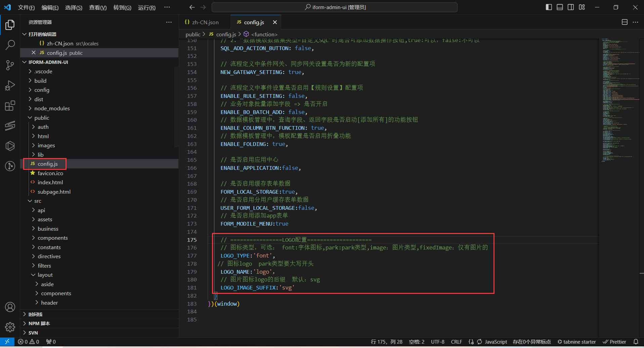The height and width of the screenshot is (348, 644).
Task: Open the Accounts menu icon
Action: (x=10, y=307)
